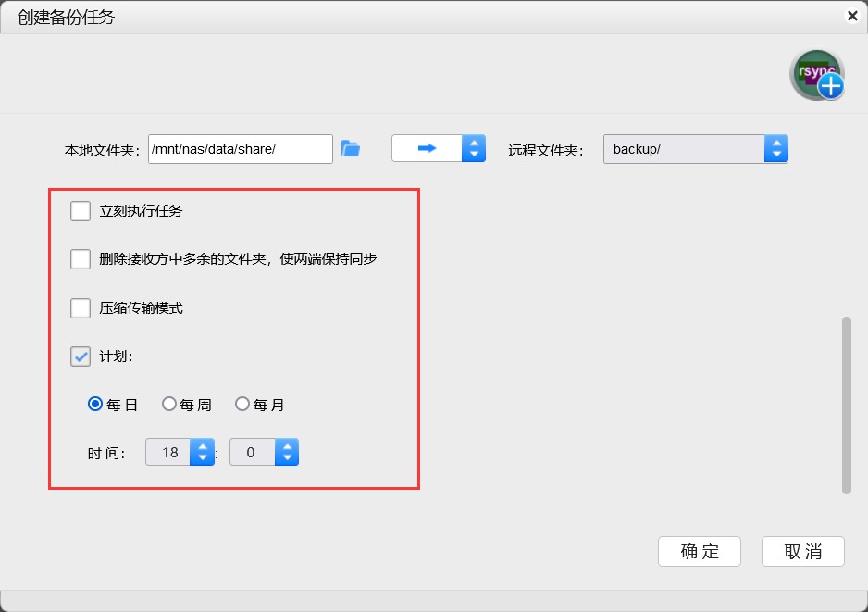Click the blue sync direction arrow icon
The height and width of the screenshot is (612, 868).
tap(428, 147)
